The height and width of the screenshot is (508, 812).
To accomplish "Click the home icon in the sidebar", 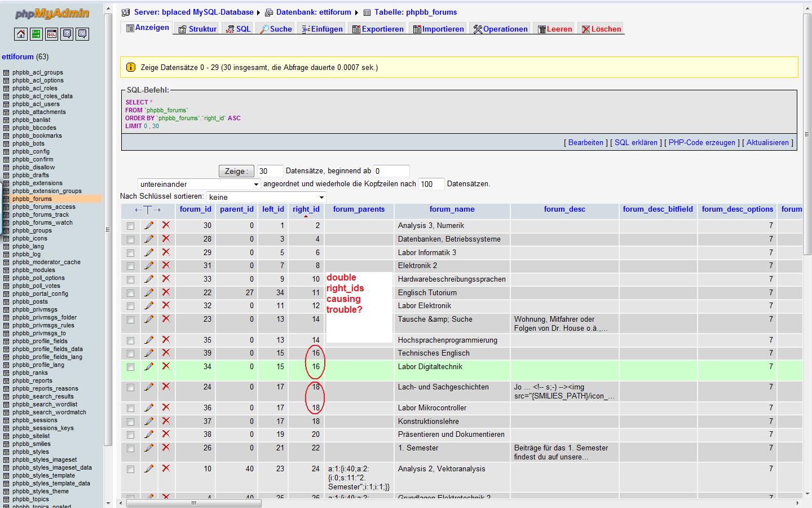I will pyautogui.click(x=21, y=34).
